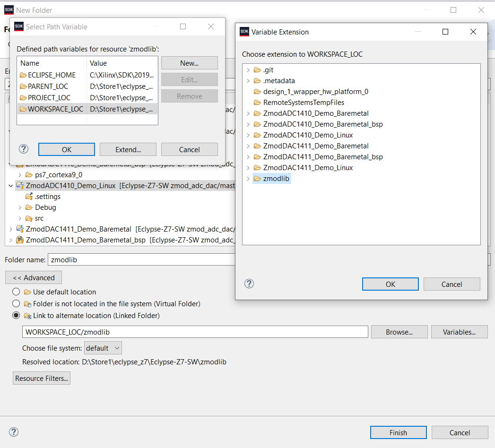Click Finish button in New Folder dialog
Viewport: 495px width, 448px height.
pos(399,432)
